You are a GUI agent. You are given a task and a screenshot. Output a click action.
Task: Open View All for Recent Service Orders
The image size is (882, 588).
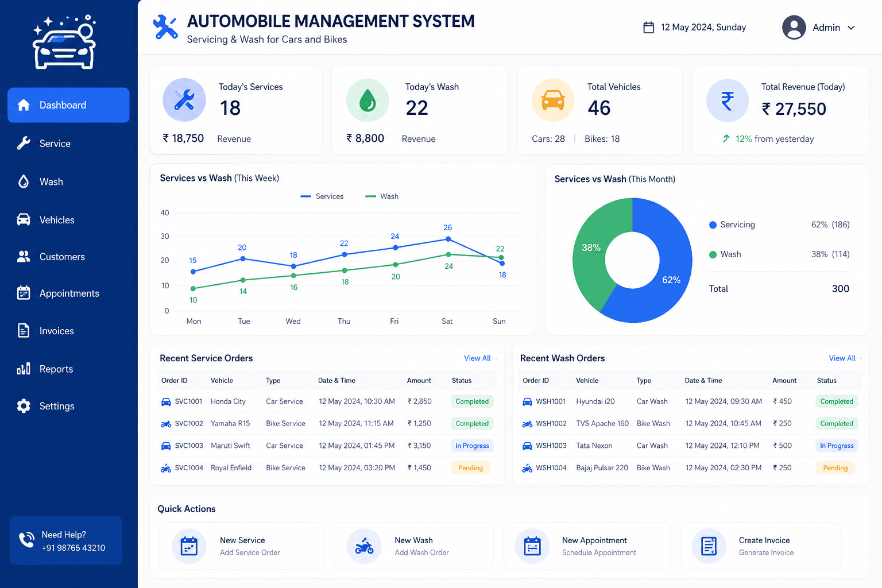(478, 358)
